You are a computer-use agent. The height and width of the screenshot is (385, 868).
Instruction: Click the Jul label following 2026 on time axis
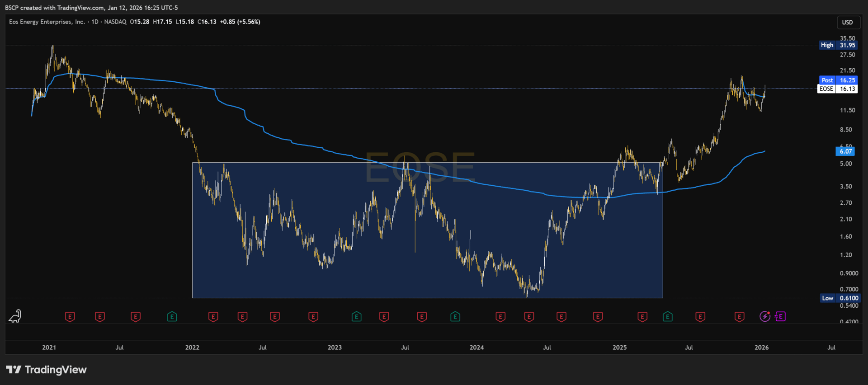[x=831, y=347]
